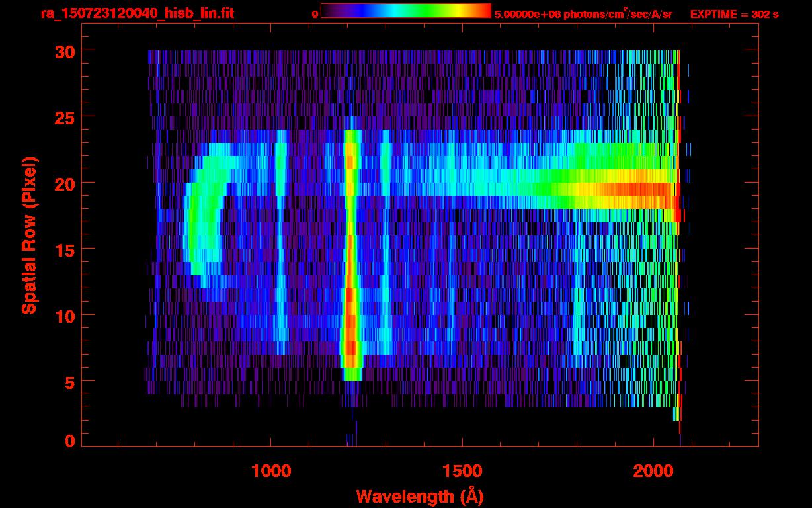
Task: Click the bright vertical emission line near 1216 Å
Action: point(350,255)
